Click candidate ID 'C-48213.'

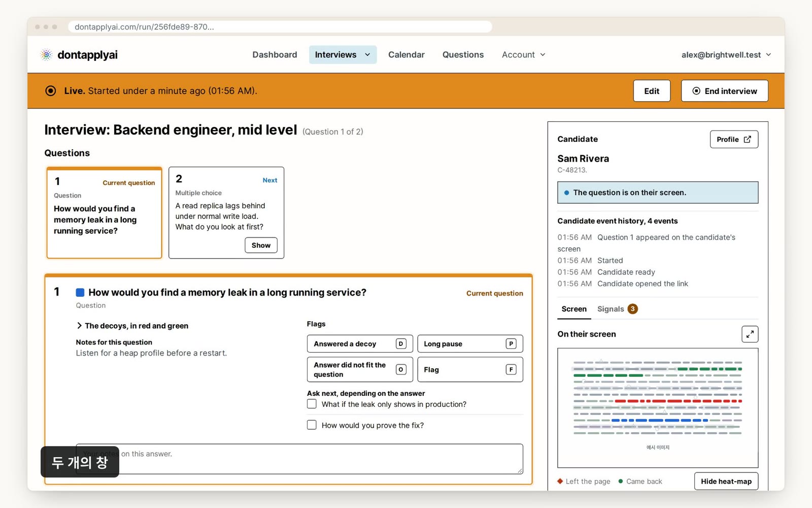pos(572,170)
